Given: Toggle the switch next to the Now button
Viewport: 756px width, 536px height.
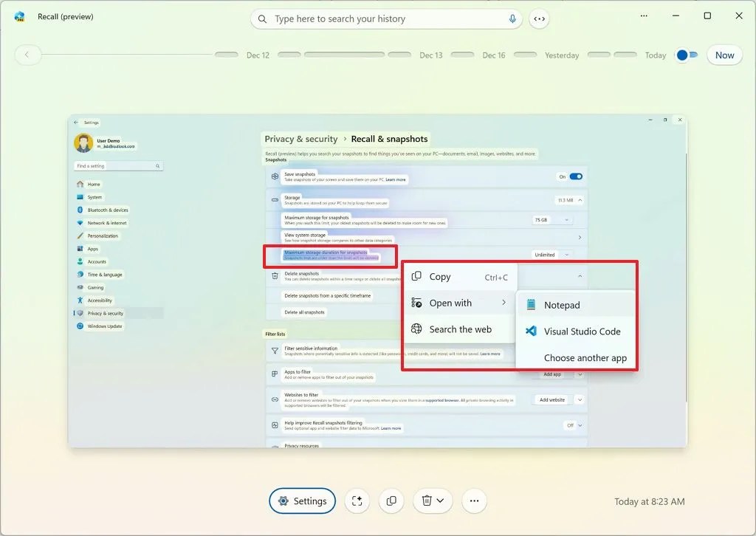Looking at the screenshot, I should coord(686,55).
